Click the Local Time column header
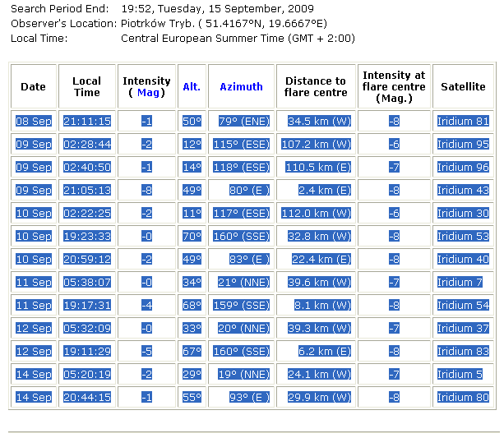The height and width of the screenshot is (438, 504). point(87,87)
